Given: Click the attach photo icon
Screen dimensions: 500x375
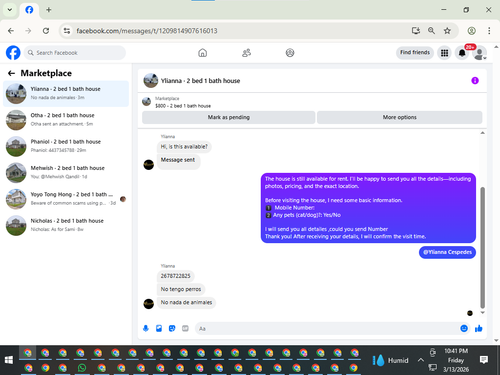Looking at the screenshot, I should 159,329.
